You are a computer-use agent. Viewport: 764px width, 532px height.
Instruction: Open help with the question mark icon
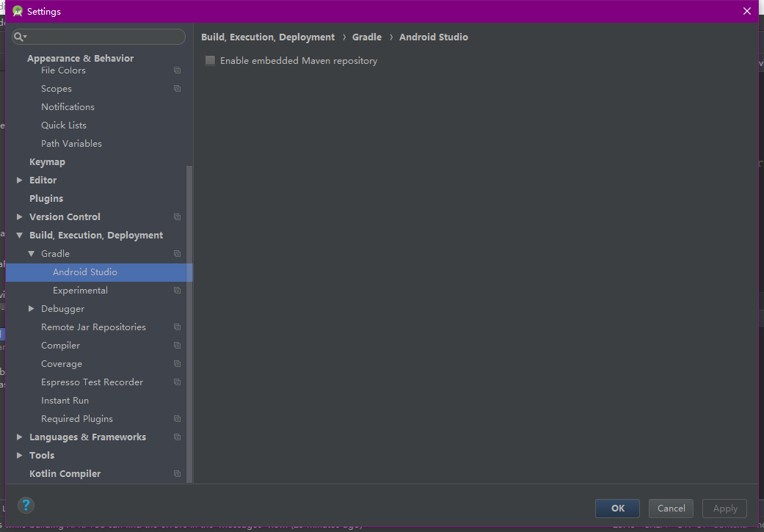pos(26,505)
